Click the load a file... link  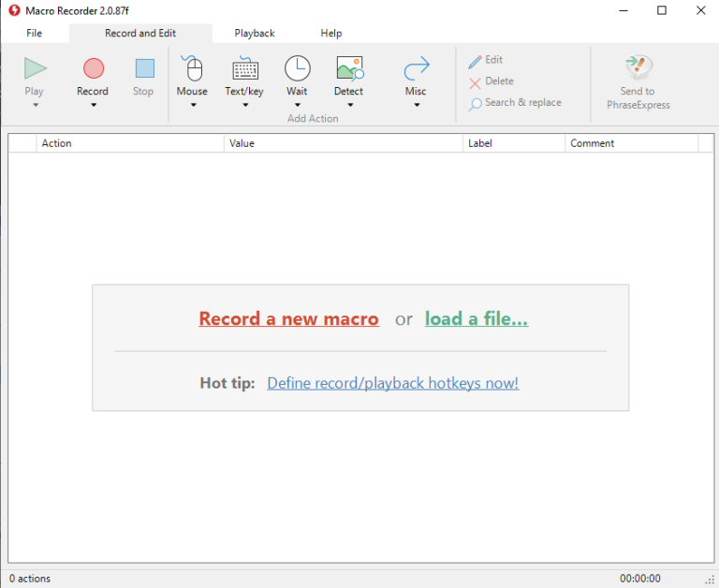click(477, 318)
